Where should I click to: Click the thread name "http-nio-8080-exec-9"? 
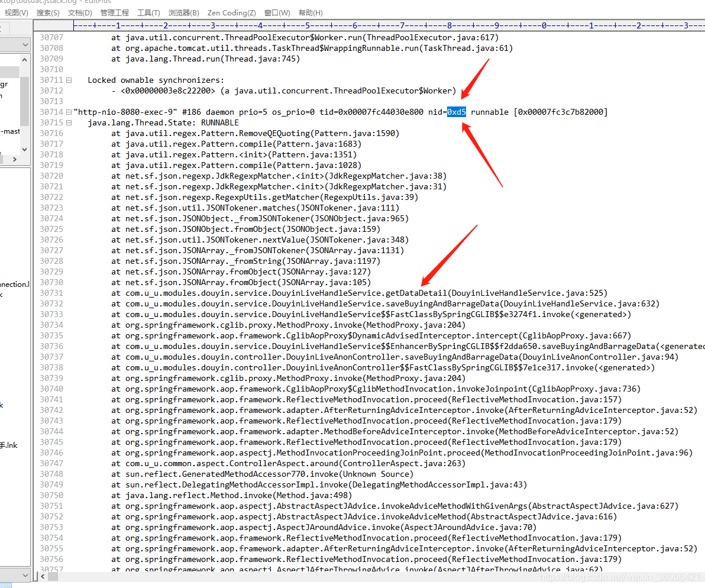click(125, 112)
